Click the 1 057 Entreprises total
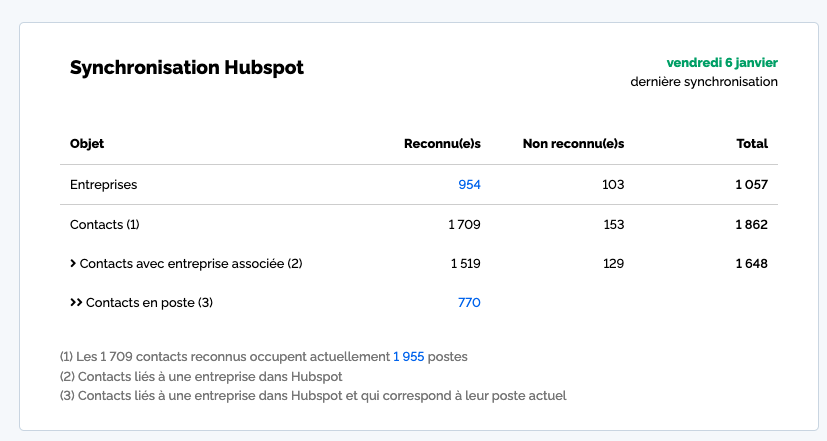Viewport: 827px width, 441px height. coord(751,185)
